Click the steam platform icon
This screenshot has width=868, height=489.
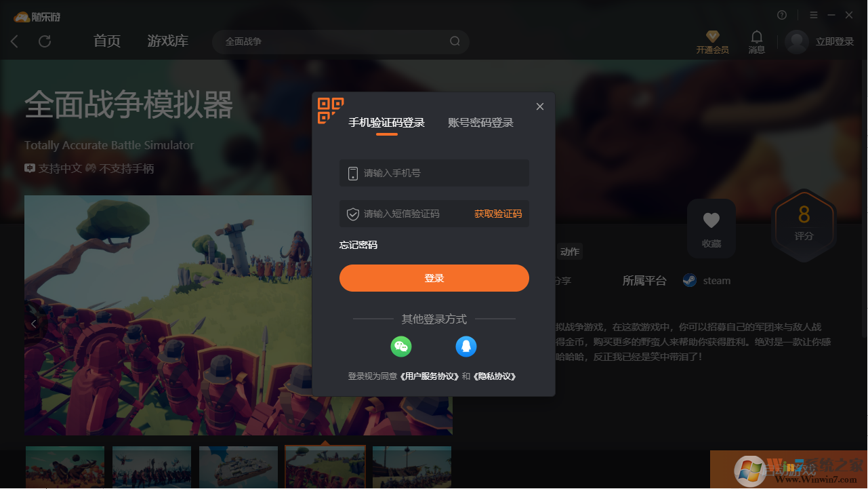click(689, 280)
